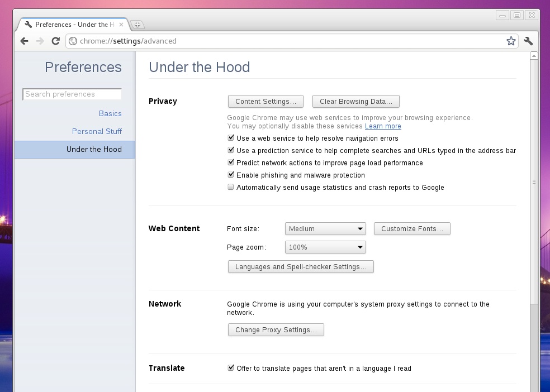Select Under the Hood in the sidebar

(x=75, y=150)
